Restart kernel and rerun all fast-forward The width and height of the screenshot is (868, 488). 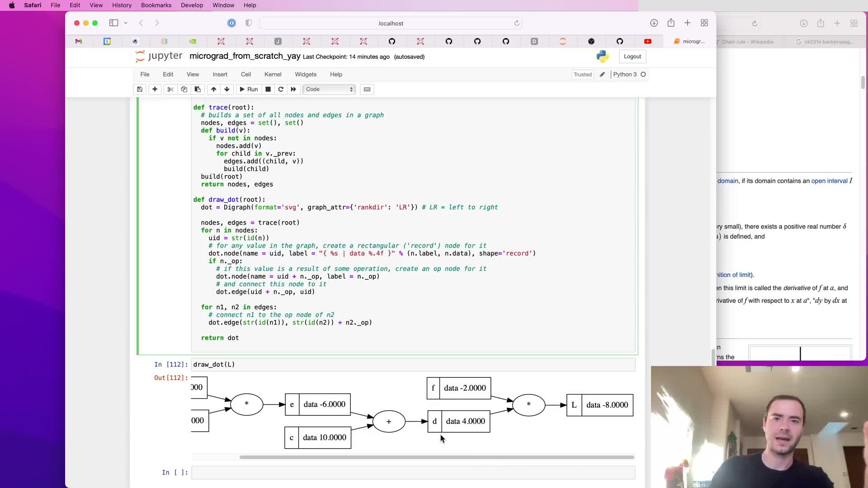(x=293, y=89)
